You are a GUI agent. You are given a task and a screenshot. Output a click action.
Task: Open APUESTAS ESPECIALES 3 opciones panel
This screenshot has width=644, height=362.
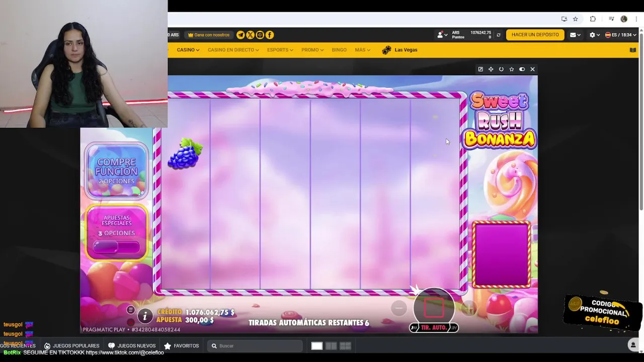coord(116,232)
